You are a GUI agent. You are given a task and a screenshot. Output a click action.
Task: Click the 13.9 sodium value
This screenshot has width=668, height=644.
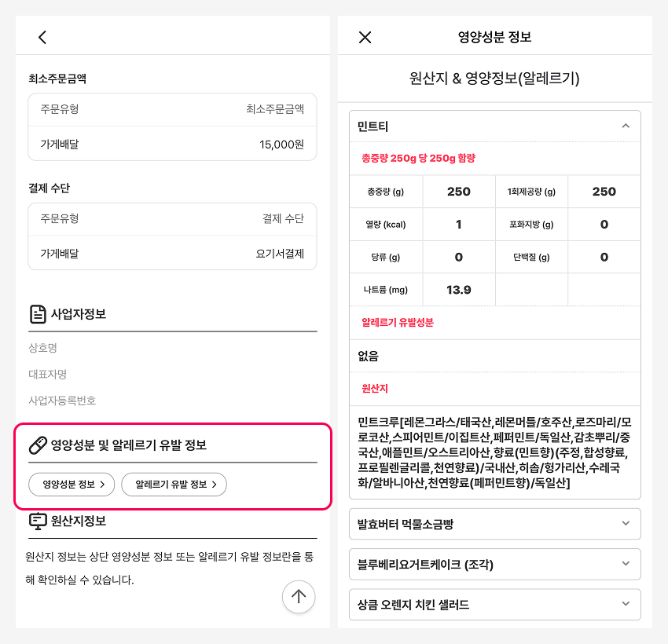tap(459, 290)
